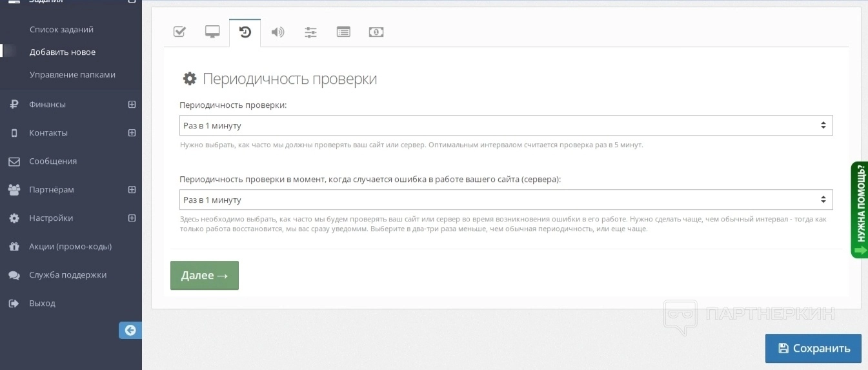The height and width of the screenshot is (370, 868).
Task: Expand the Контакты plus icon
Action: click(132, 133)
